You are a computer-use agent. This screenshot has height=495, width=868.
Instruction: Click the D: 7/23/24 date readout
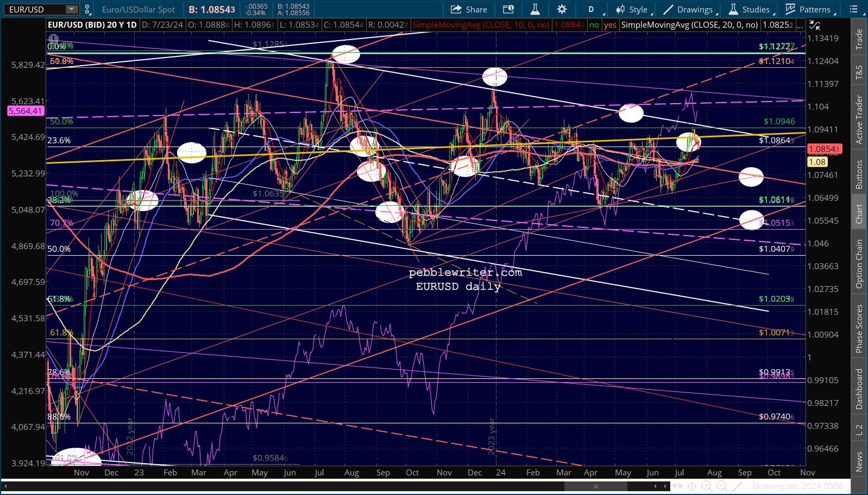point(162,25)
